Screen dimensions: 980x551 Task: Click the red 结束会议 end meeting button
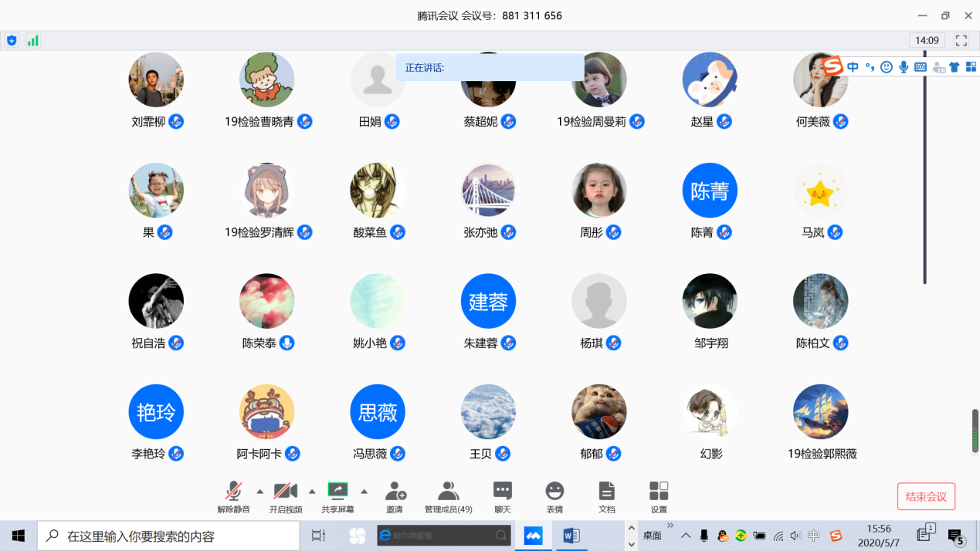[x=926, y=496]
